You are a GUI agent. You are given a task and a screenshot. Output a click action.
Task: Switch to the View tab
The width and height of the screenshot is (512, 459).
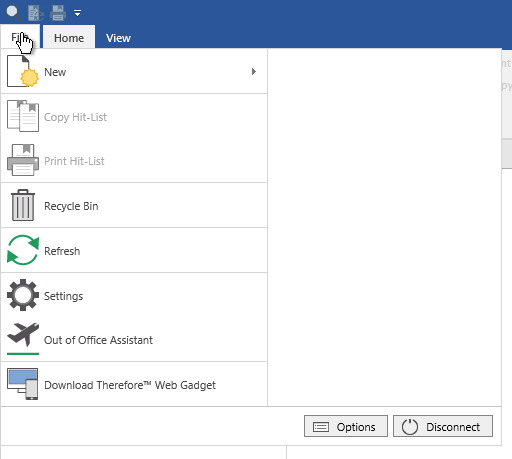pos(118,38)
